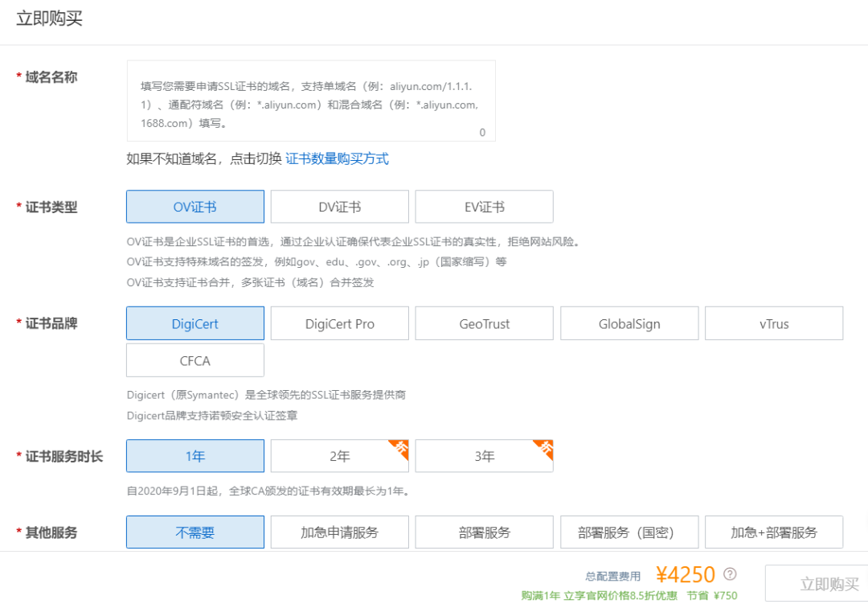Select 1年 certificate service duration
Image resolution: width=868 pixels, height=604 pixels.
tap(194, 456)
